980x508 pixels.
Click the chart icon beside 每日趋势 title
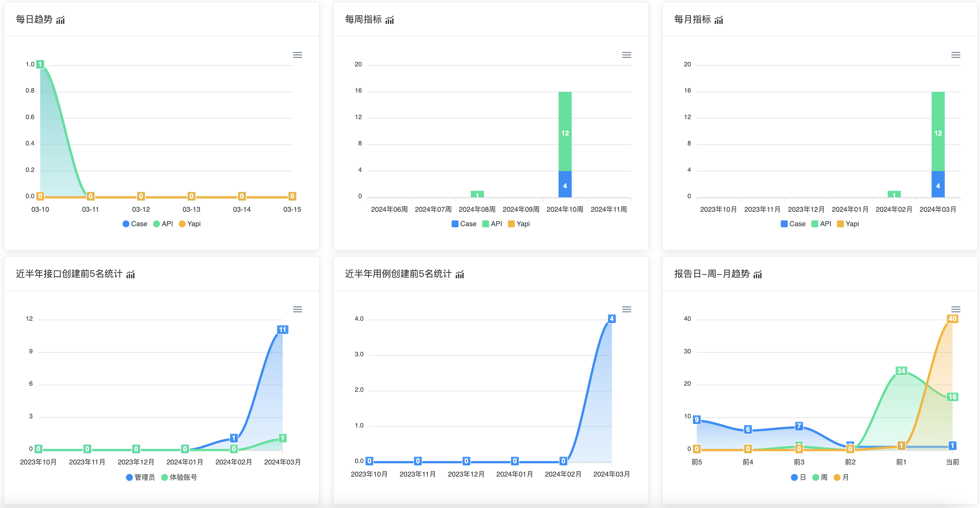(x=61, y=20)
